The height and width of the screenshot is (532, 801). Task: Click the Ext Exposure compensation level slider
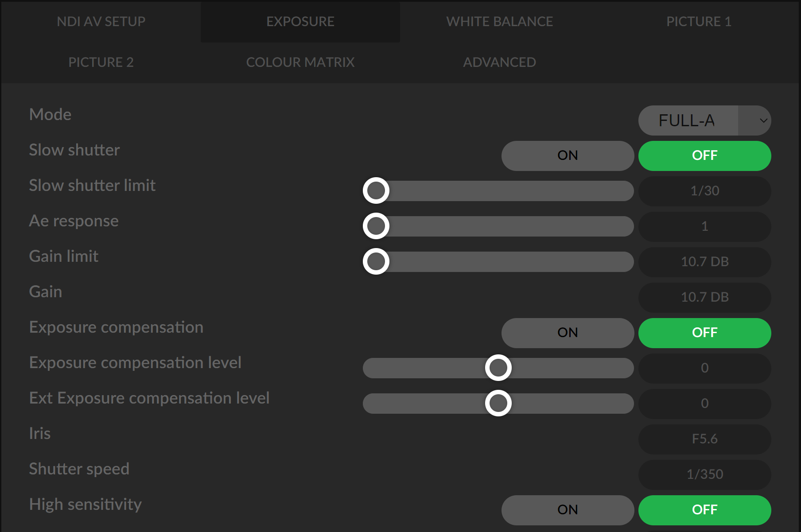pos(498,404)
